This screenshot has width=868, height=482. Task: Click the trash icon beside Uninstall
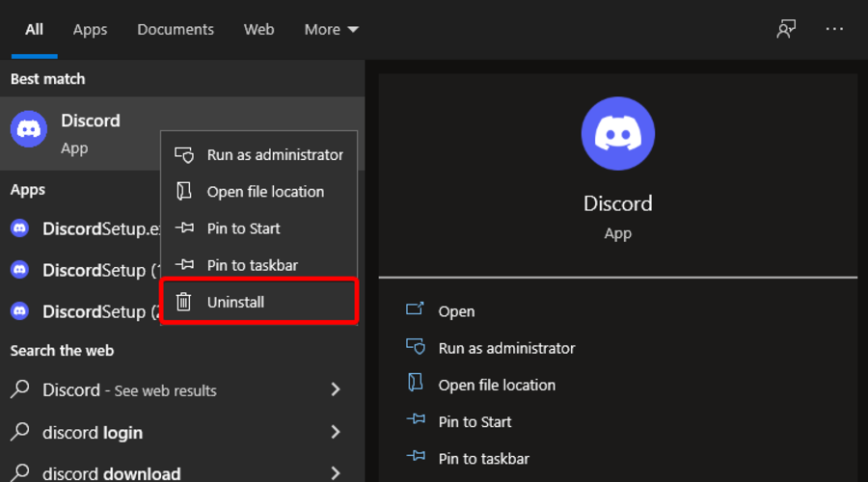pos(183,302)
